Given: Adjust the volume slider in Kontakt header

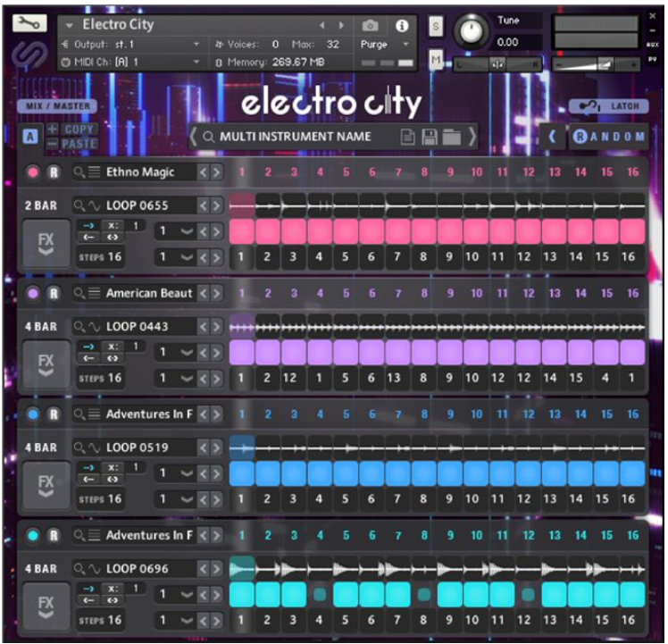Looking at the screenshot, I should tap(596, 65).
